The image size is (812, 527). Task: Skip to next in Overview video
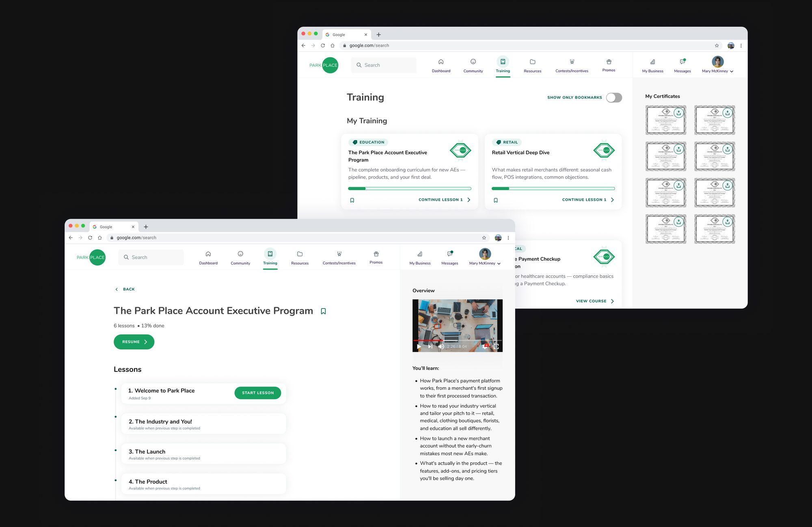tap(430, 347)
